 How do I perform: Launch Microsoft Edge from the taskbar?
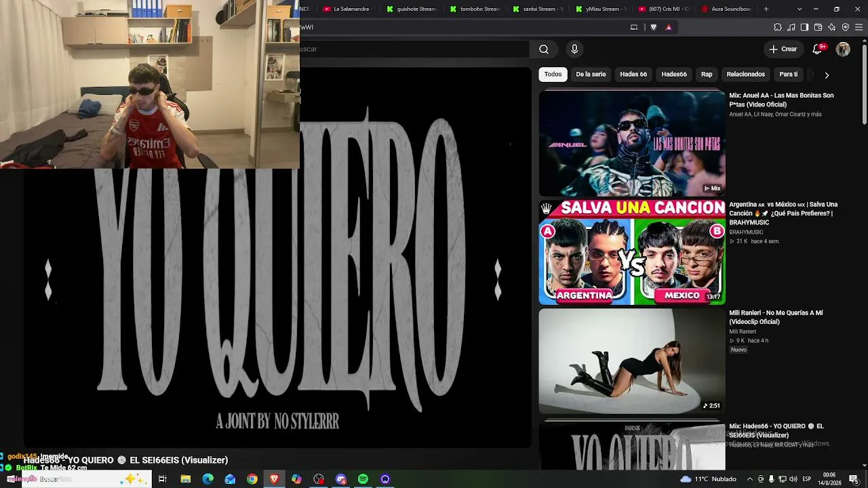[208, 479]
